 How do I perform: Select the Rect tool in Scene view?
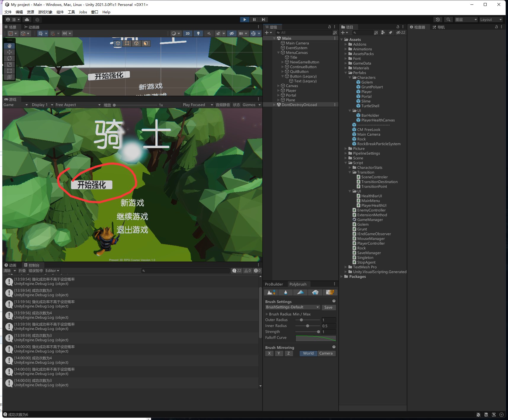point(9,71)
